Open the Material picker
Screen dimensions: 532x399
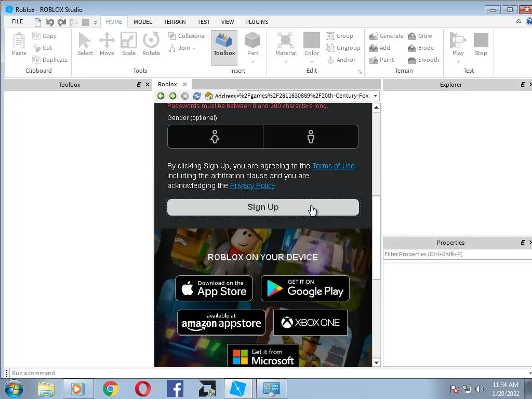[x=286, y=43]
